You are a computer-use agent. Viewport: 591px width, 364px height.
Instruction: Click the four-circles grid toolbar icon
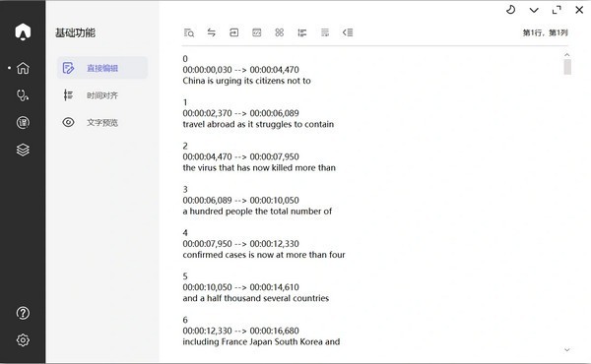pos(280,32)
